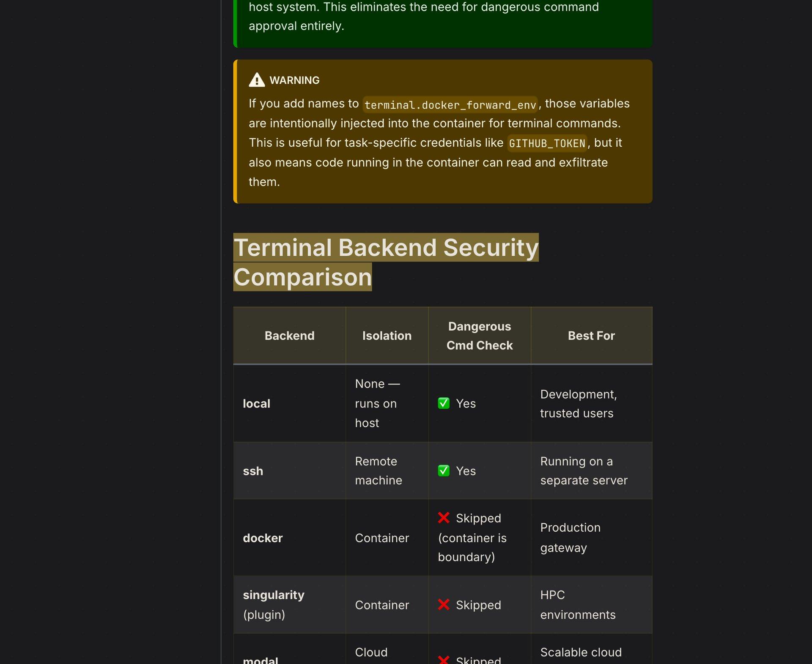Viewport: 812px width, 664px height.
Task: Select the terminal.docker_forward_env code text
Action: pos(450,104)
